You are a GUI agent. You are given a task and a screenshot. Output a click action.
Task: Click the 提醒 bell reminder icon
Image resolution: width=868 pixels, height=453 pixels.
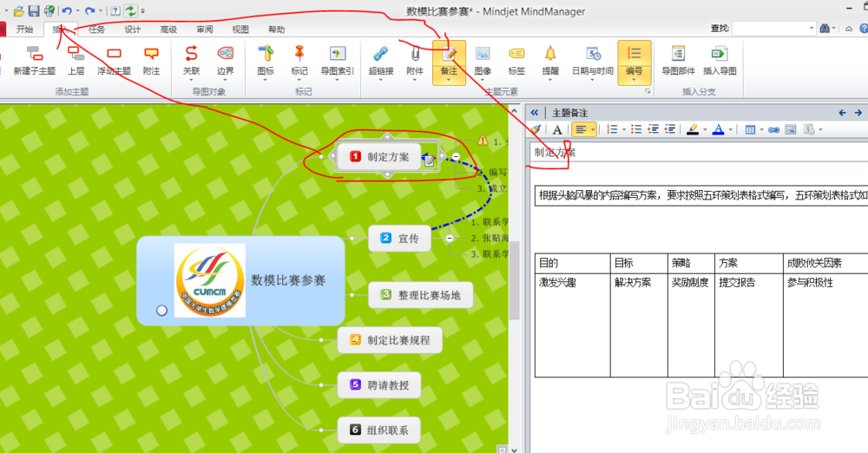[550, 54]
